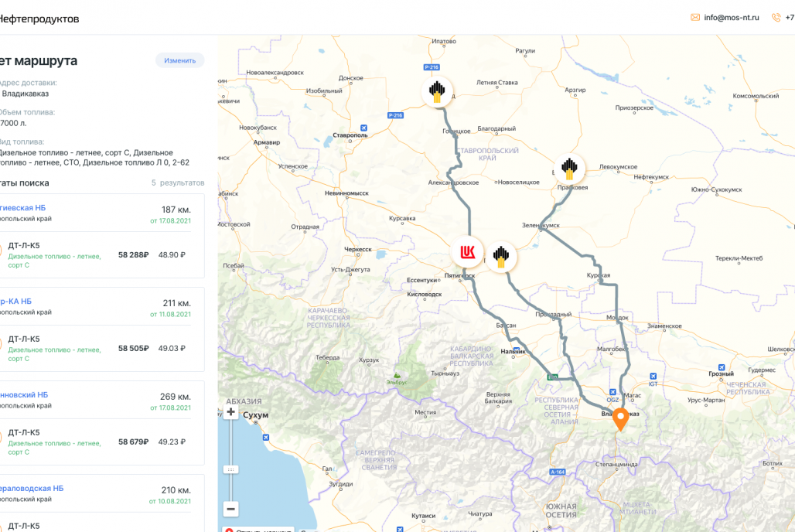
Task: Click the envelope icon in the header
Action: click(x=695, y=18)
